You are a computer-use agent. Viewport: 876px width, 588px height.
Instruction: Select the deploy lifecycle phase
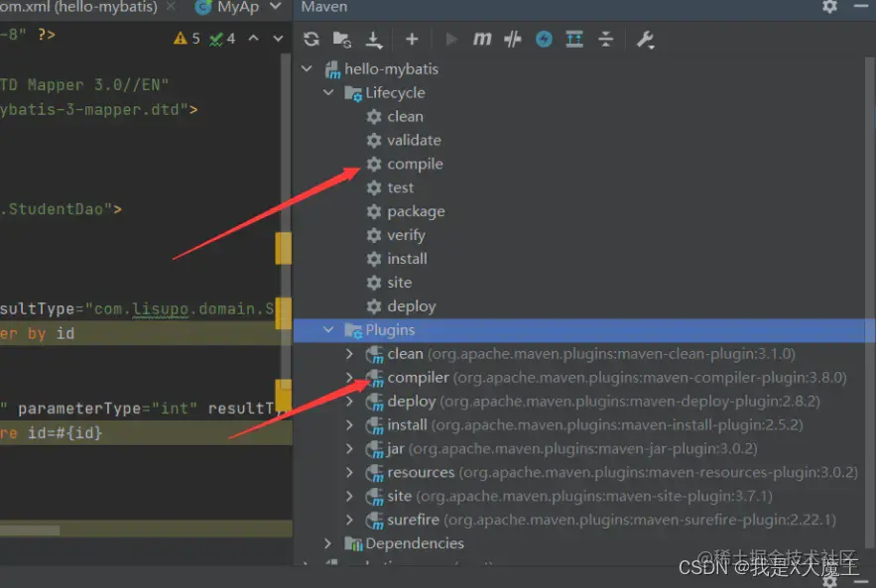tap(412, 306)
